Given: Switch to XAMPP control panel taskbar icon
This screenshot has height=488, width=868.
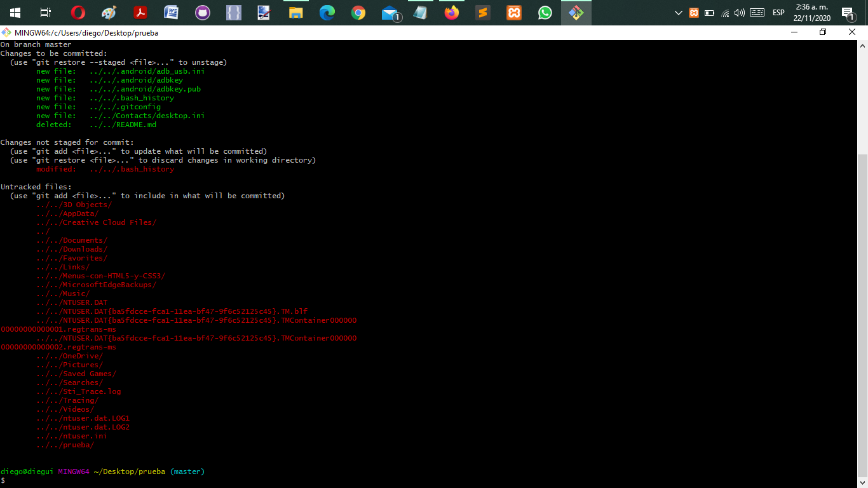Looking at the screenshot, I should (514, 13).
